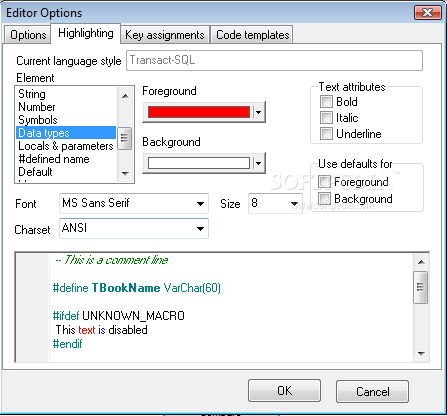
Task: Open the Code templates tab
Action: [x=252, y=35]
